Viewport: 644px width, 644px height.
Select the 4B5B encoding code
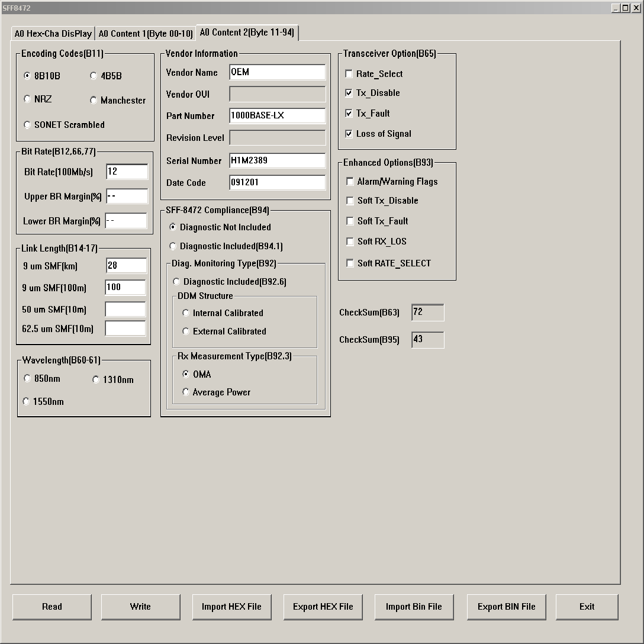(x=93, y=76)
